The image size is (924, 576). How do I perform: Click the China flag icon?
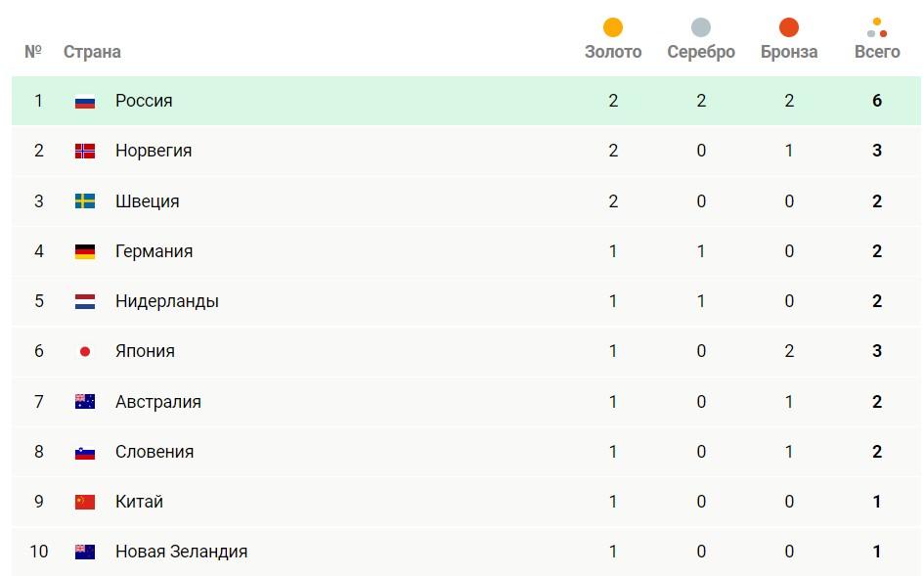coord(85,502)
